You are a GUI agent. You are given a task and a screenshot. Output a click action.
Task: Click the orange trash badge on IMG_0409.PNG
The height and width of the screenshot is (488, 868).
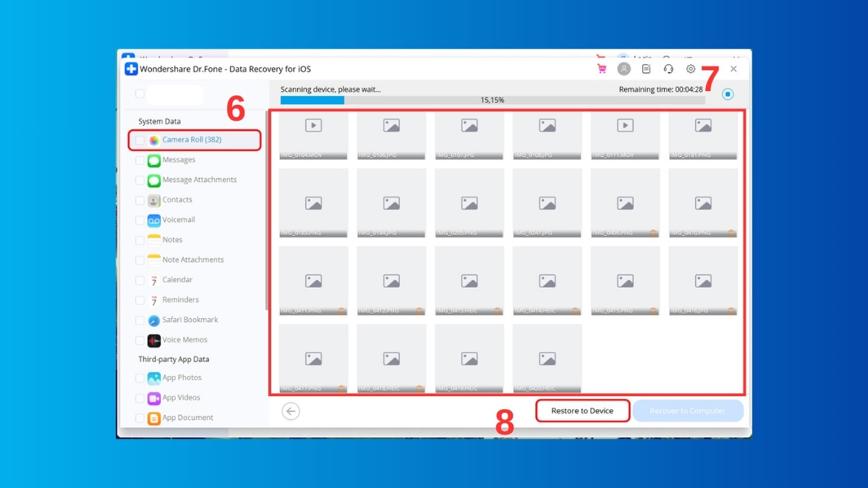pyautogui.click(x=653, y=233)
